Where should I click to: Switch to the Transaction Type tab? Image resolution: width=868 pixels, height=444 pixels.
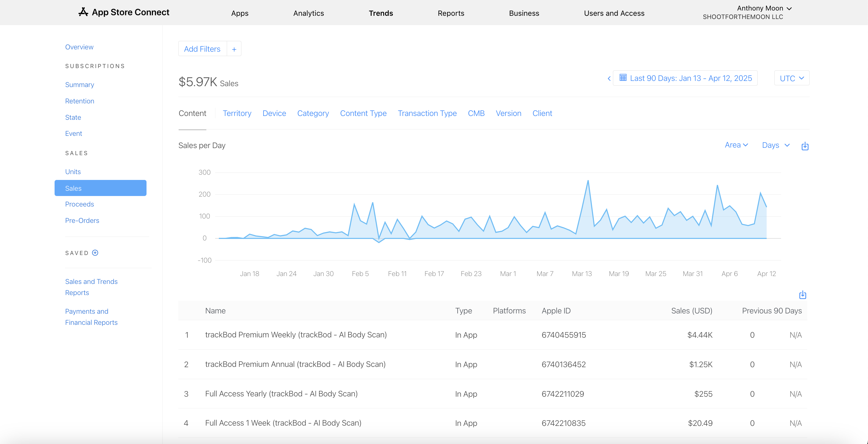pos(427,113)
